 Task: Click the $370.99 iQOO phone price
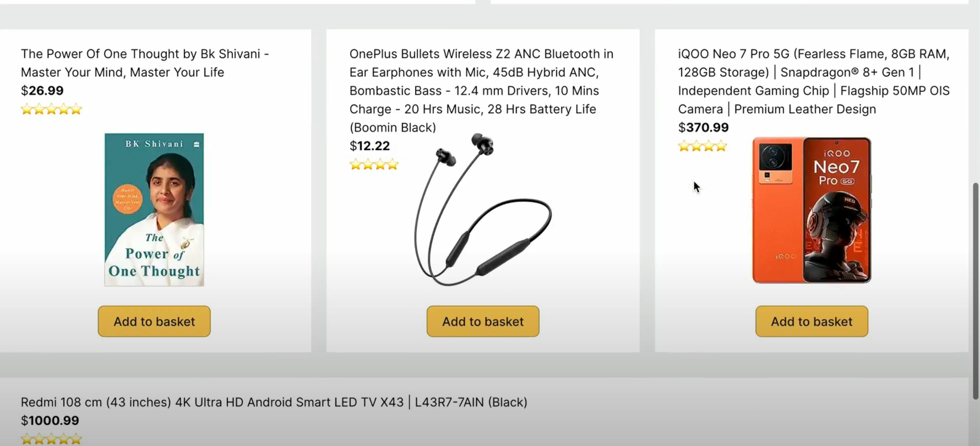(703, 127)
